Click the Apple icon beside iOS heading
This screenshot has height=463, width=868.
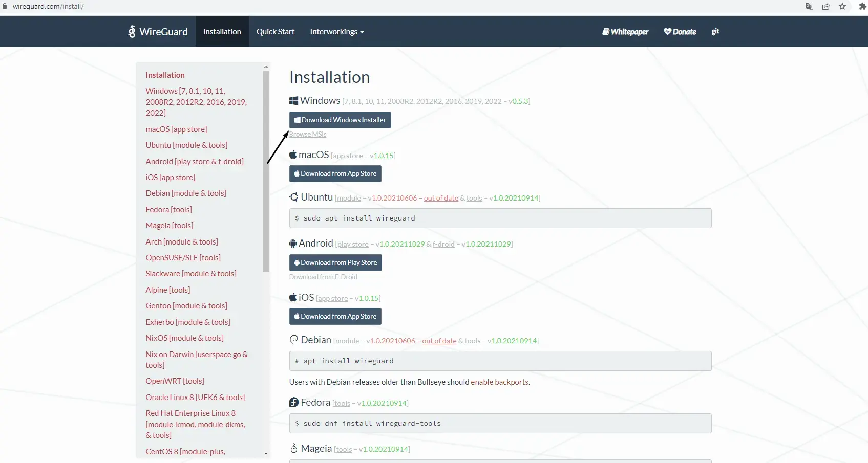293,297
